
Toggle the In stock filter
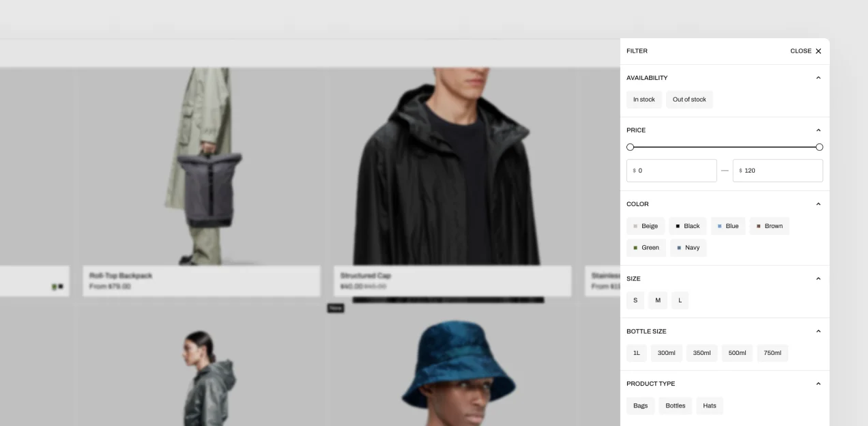(x=643, y=100)
